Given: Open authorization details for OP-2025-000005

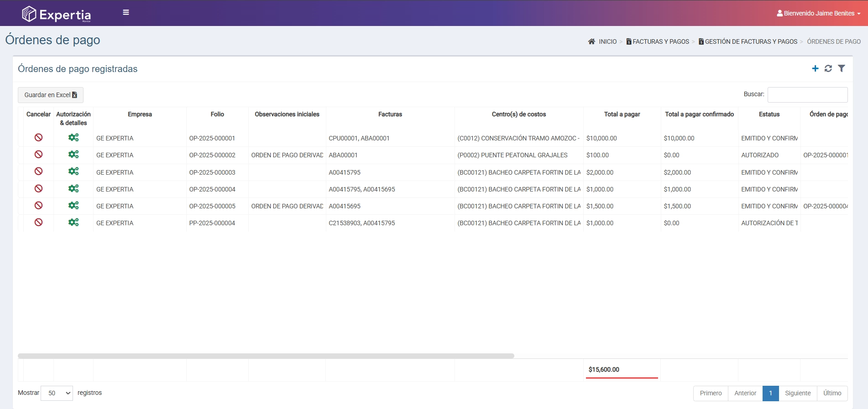Looking at the screenshot, I should pyautogui.click(x=73, y=206).
